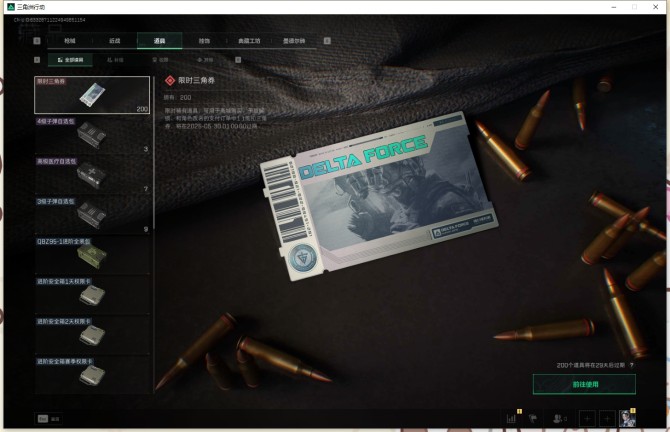Image resolution: width=670 pixels, height=432 pixels.
Task: Select the 进阶安全箱赛季权限卡 item
Action: coord(92,375)
